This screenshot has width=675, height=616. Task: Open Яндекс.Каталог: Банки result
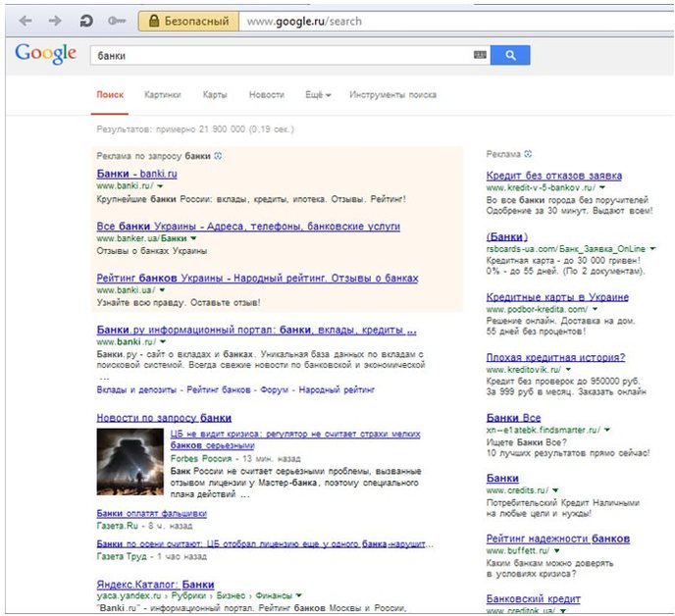pos(155,585)
